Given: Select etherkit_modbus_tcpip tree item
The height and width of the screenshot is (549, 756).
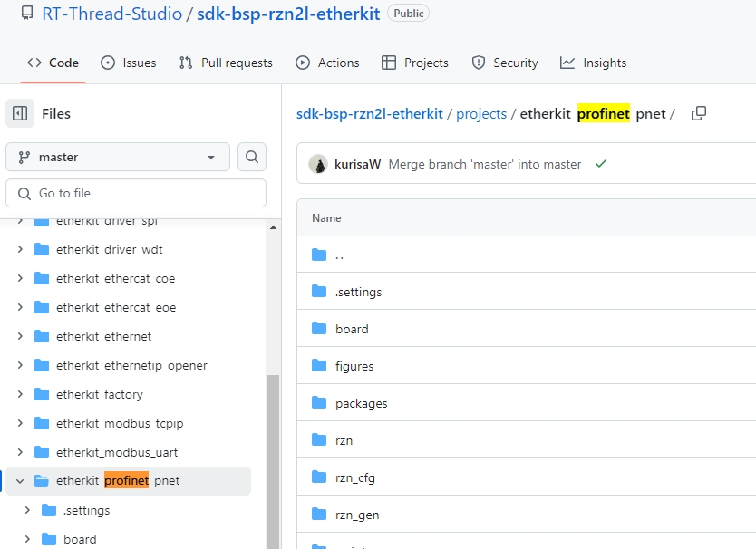Looking at the screenshot, I should coord(120,423).
